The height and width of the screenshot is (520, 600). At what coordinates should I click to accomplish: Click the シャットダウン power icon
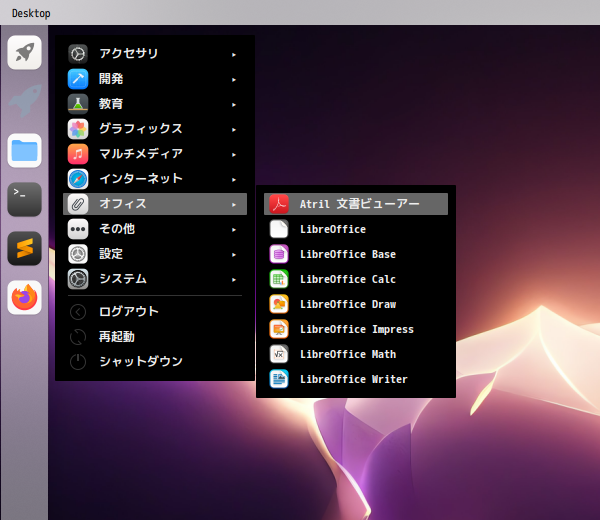[78, 362]
